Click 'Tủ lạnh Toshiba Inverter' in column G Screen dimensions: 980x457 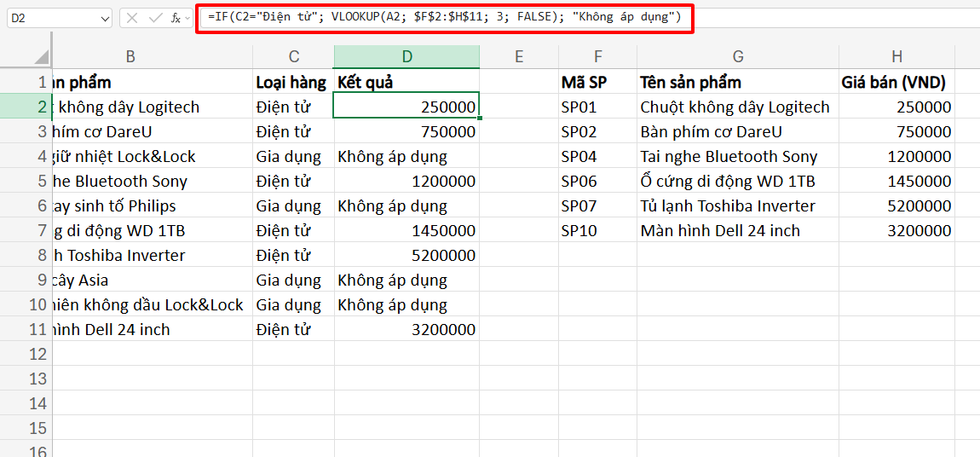tap(737, 205)
